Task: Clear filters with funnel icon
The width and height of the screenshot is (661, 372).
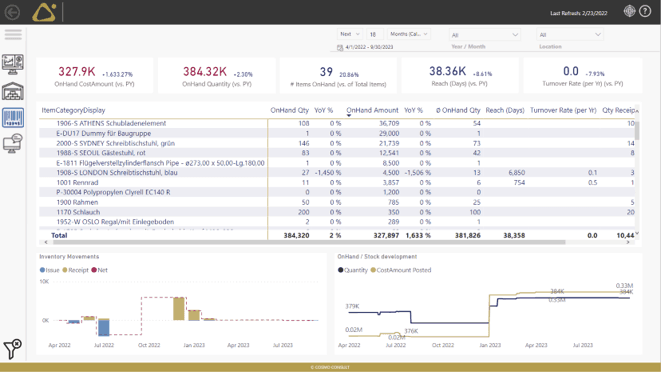Action: pos(12,349)
